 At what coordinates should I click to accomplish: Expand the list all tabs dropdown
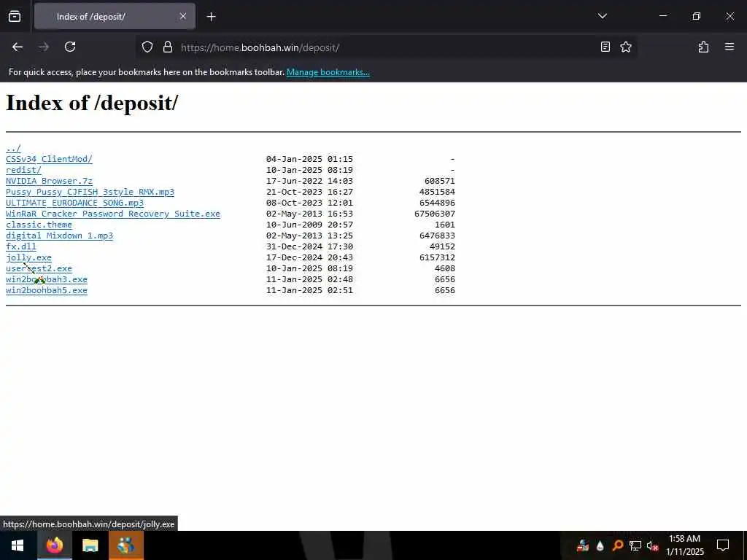[602, 16]
